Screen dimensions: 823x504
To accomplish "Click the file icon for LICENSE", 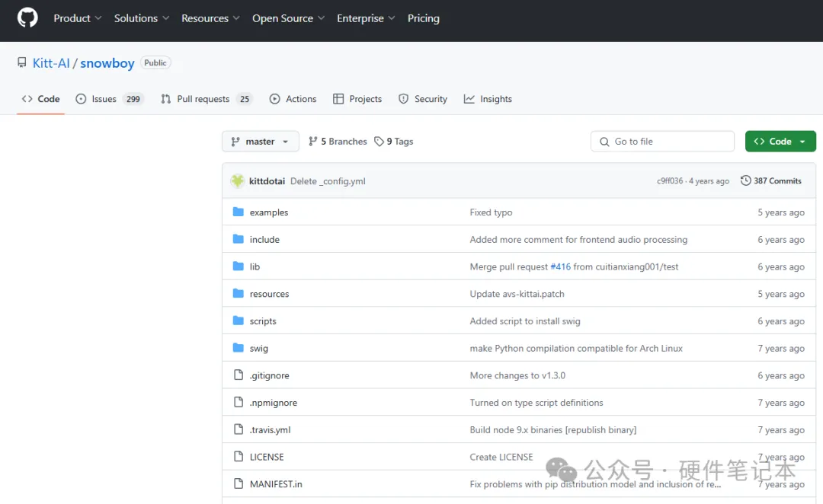I will coord(239,456).
